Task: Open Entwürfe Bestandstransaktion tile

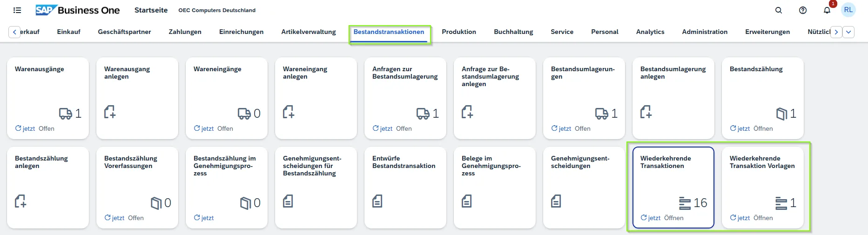Action: (x=405, y=187)
